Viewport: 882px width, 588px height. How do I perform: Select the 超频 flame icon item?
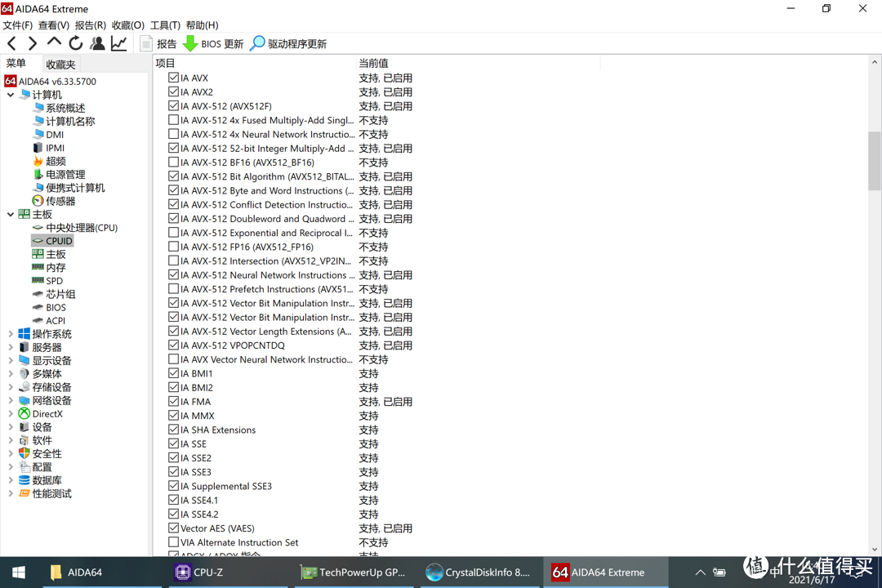(x=50, y=162)
